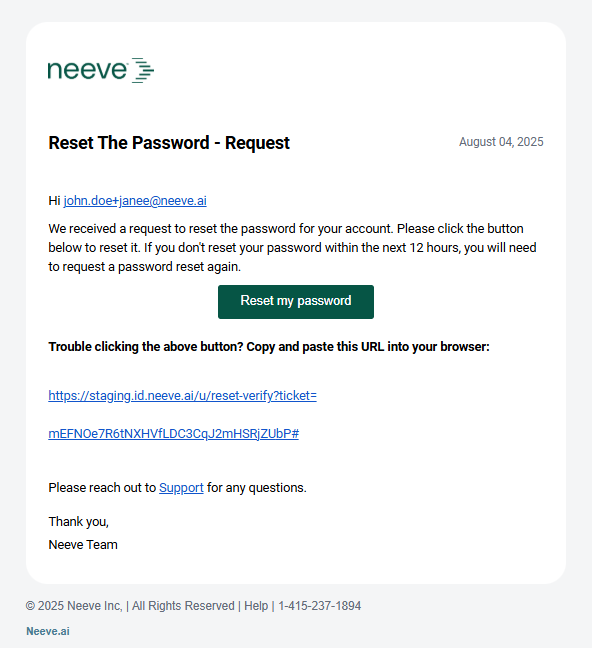Open the Support link
The image size is (592, 648).
click(181, 488)
